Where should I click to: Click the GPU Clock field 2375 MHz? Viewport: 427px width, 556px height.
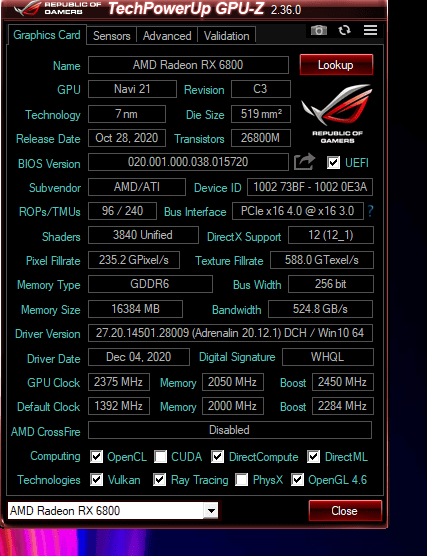tap(119, 382)
